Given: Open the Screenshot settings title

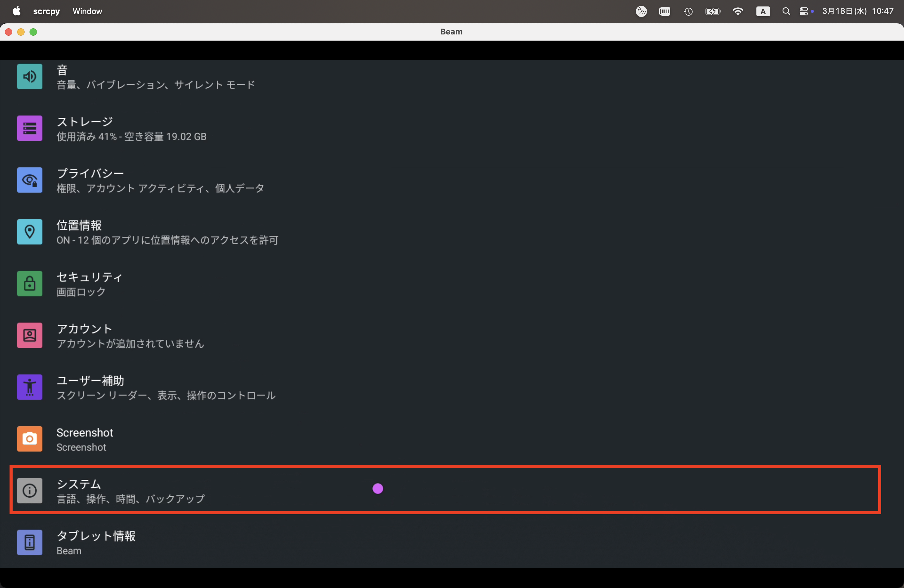Looking at the screenshot, I should 85,433.
